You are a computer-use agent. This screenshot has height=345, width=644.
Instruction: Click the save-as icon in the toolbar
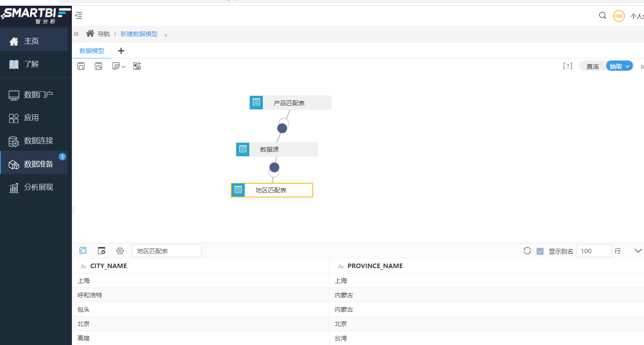[x=99, y=66]
